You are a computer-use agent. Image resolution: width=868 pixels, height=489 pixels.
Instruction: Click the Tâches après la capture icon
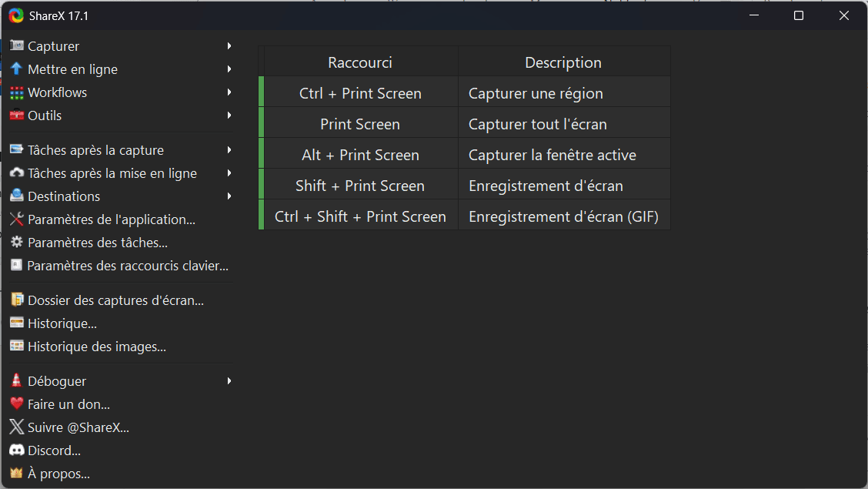(17, 149)
